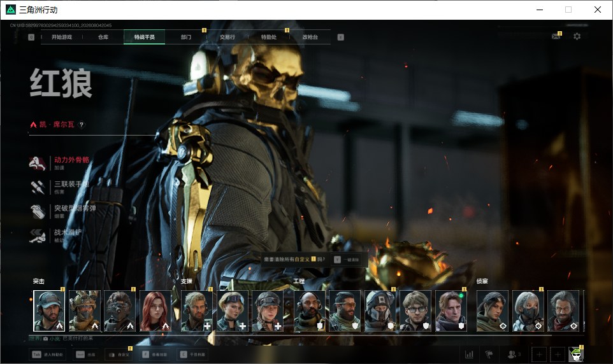Open the settings gear
Image resolution: width=613 pixels, height=364 pixels.
[x=577, y=36]
